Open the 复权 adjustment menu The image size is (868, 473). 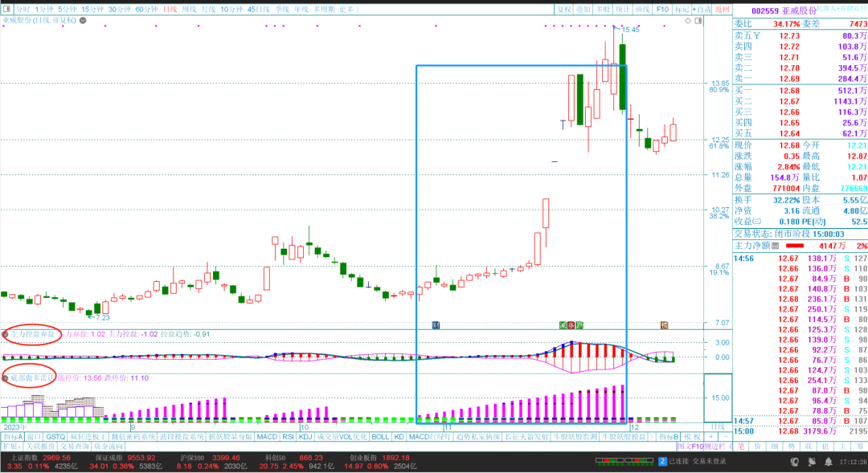(563, 9)
